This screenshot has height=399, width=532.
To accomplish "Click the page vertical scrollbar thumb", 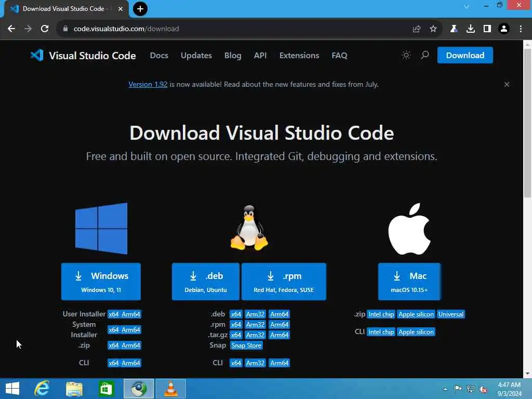I will [527, 123].
